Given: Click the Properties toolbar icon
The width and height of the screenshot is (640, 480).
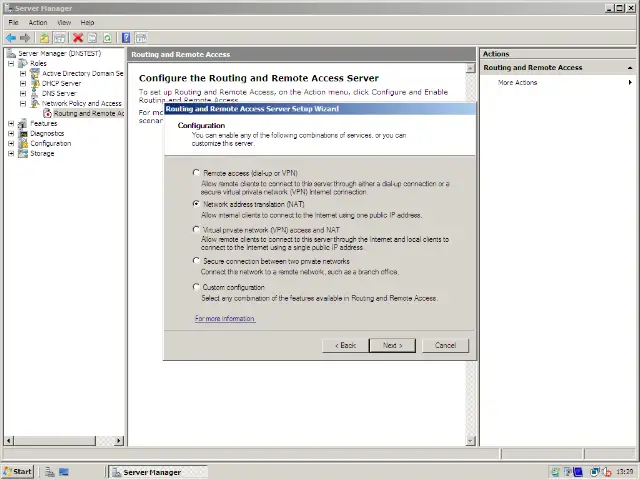Looking at the screenshot, I should click(x=93, y=38).
